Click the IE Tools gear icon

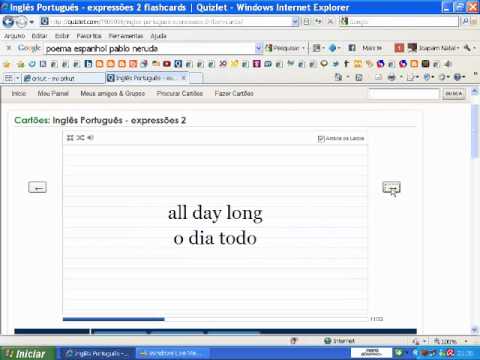(442, 77)
